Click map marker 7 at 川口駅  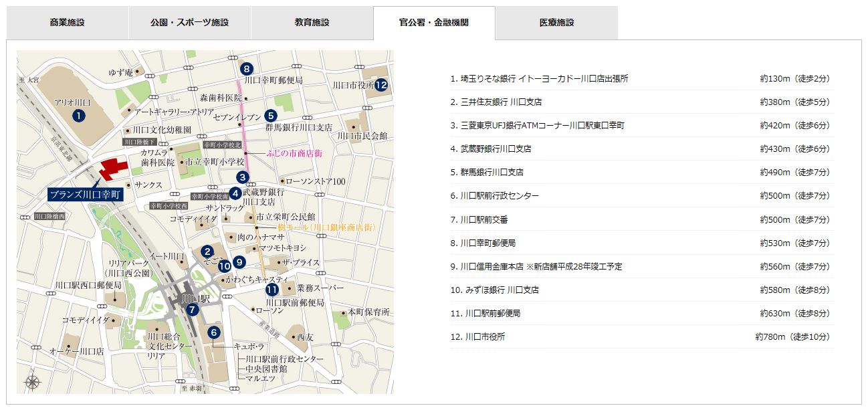pyautogui.click(x=193, y=309)
